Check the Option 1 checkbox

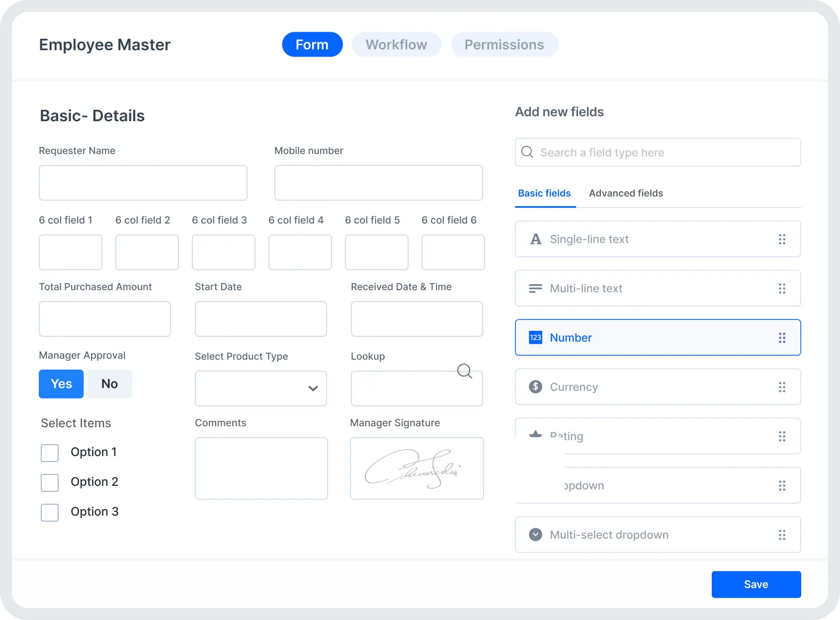pos(50,453)
